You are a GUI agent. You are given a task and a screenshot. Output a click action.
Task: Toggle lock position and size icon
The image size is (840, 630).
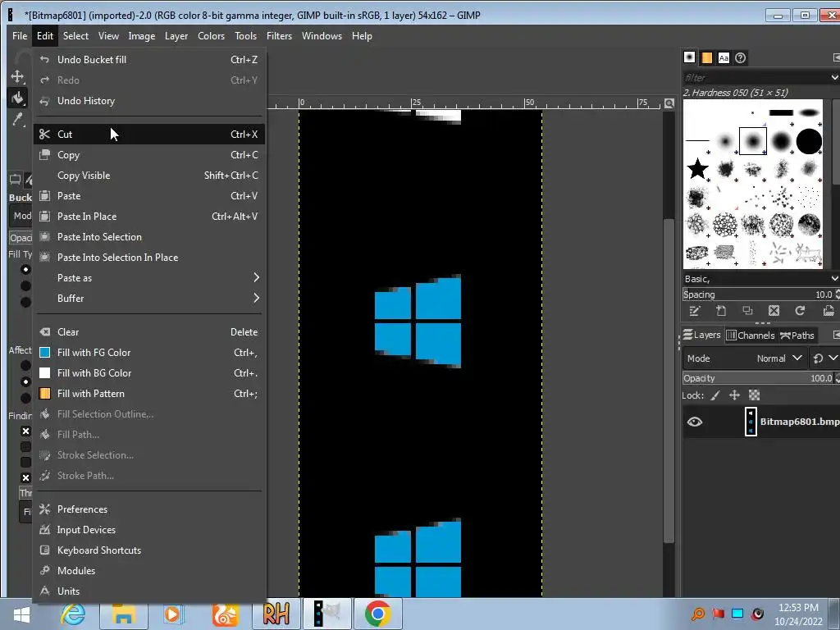point(734,395)
